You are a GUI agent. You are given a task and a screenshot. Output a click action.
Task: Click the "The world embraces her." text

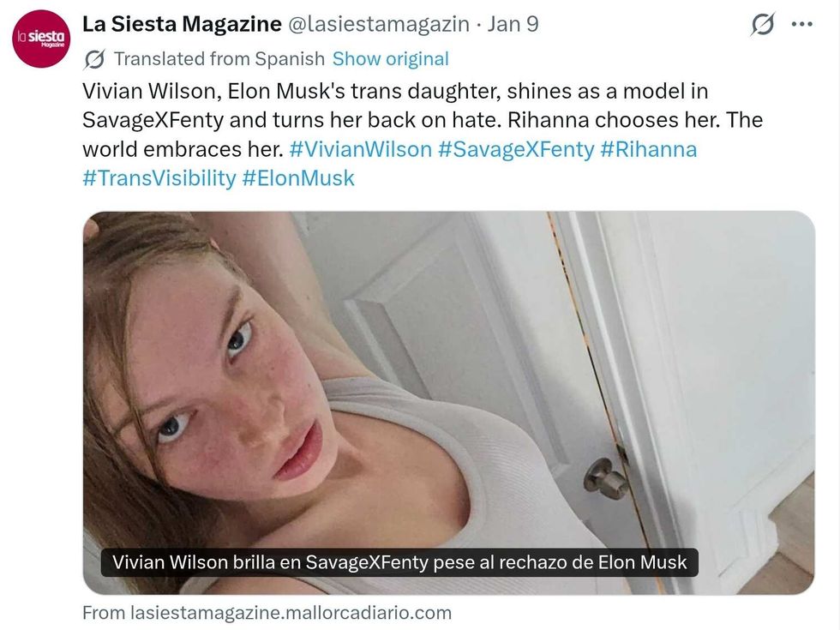coord(182,149)
